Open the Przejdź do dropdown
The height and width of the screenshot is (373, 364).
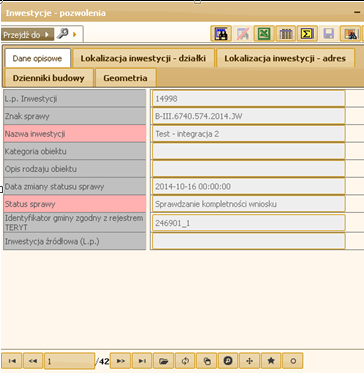click(27, 34)
